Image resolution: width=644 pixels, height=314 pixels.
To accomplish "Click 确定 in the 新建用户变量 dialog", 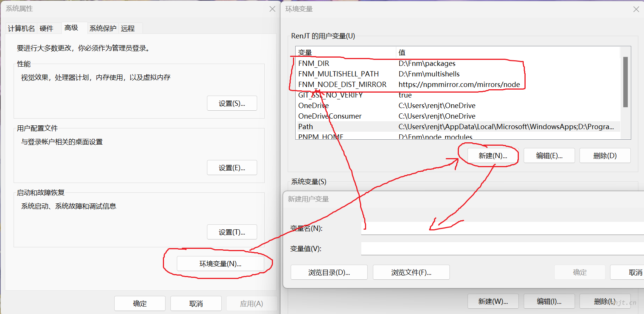I will pos(580,272).
